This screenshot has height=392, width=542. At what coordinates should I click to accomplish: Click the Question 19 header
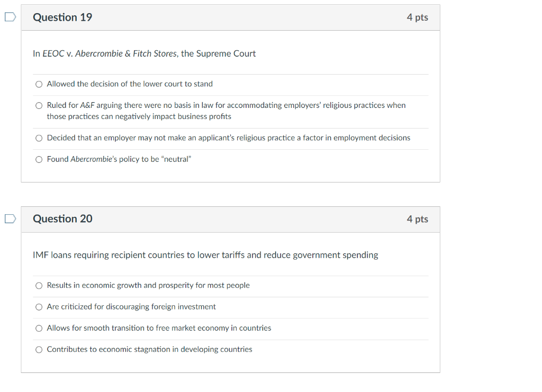(62, 17)
